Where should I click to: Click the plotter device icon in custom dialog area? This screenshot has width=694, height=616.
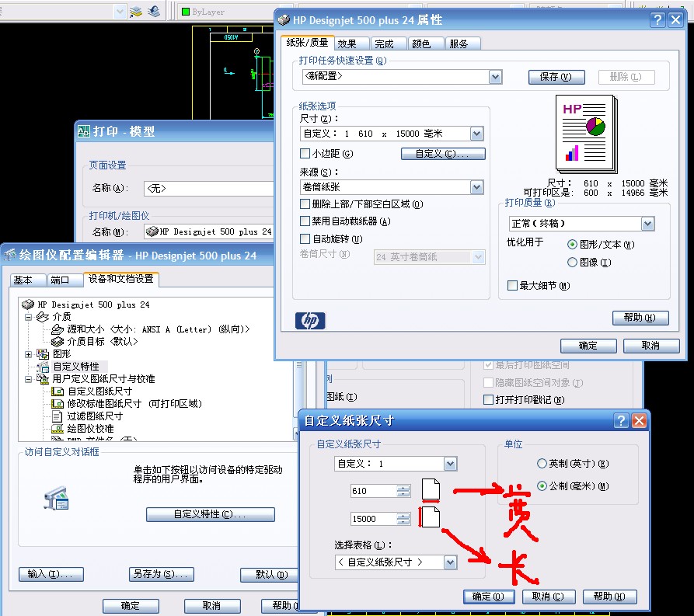(56, 498)
